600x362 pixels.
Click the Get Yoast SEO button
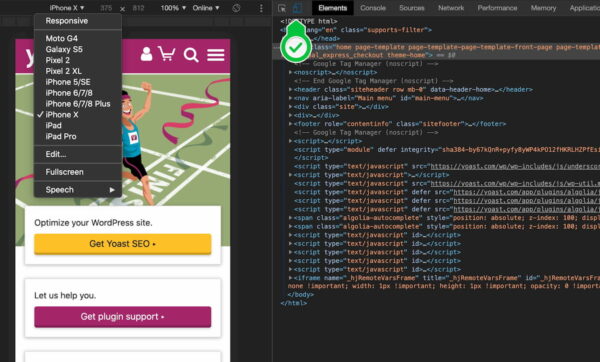tap(122, 244)
